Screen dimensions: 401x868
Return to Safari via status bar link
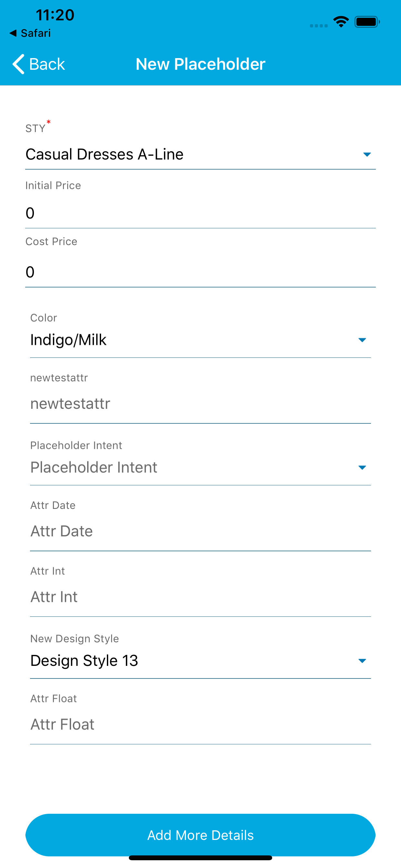[x=36, y=33]
